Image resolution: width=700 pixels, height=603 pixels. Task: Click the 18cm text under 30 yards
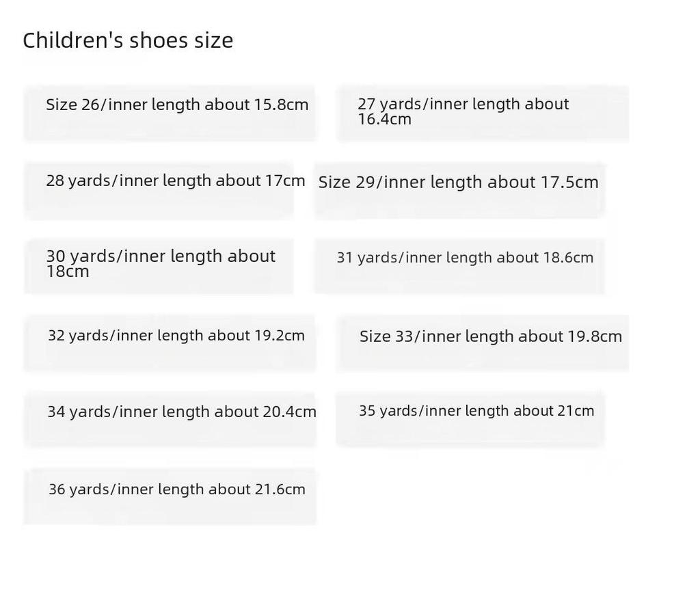point(68,271)
